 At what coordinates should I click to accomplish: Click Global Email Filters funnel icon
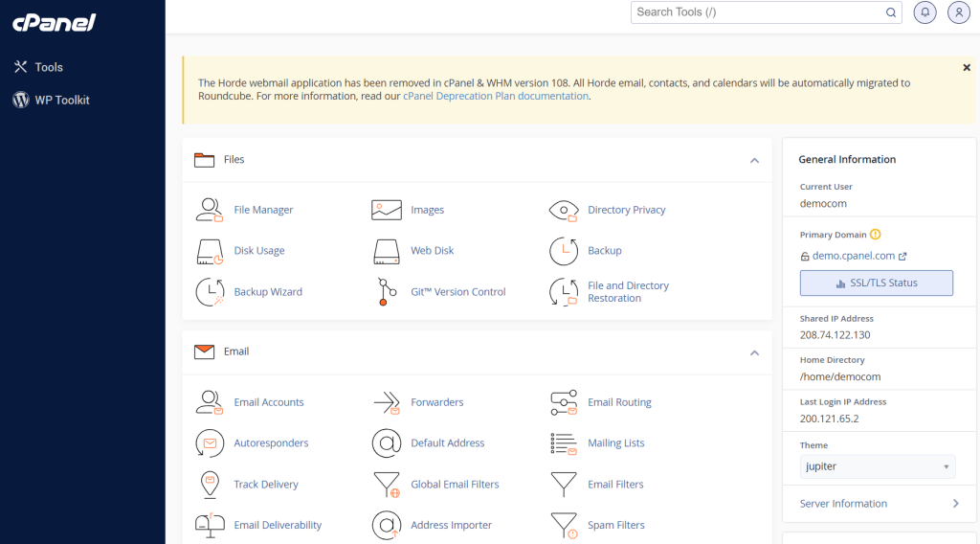coord(387,485)
